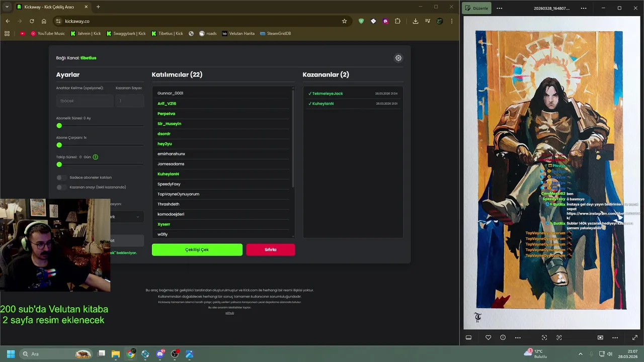
Task: Open the Apps grid in bookmarks bar
Action: [x=7, y=34]
